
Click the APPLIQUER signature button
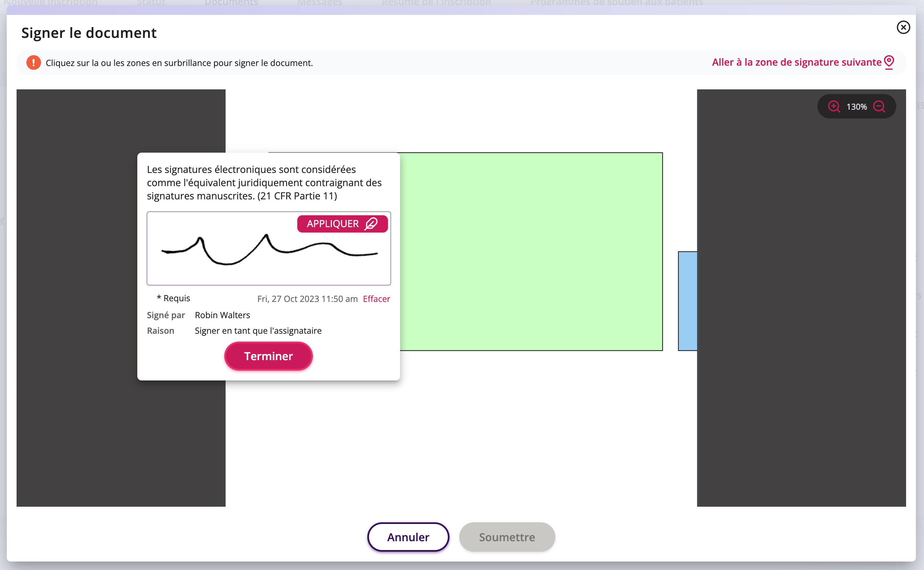342,223
